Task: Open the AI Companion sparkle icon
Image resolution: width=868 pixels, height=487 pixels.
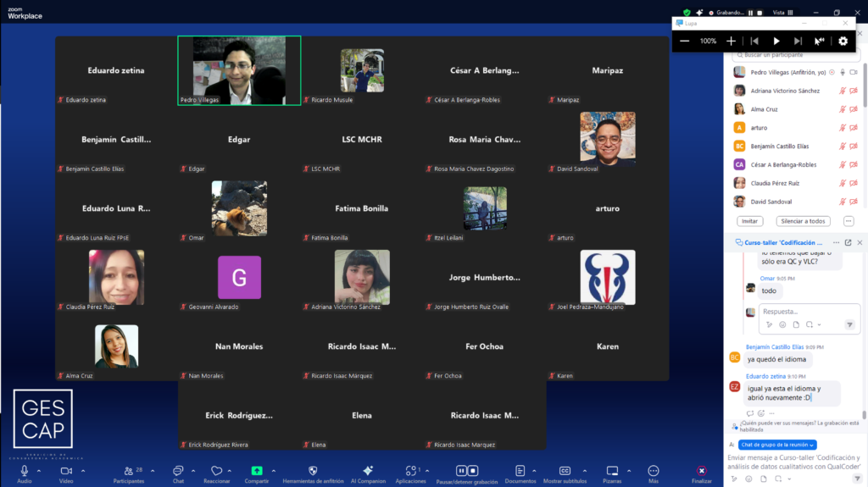Action: [368, 470]
